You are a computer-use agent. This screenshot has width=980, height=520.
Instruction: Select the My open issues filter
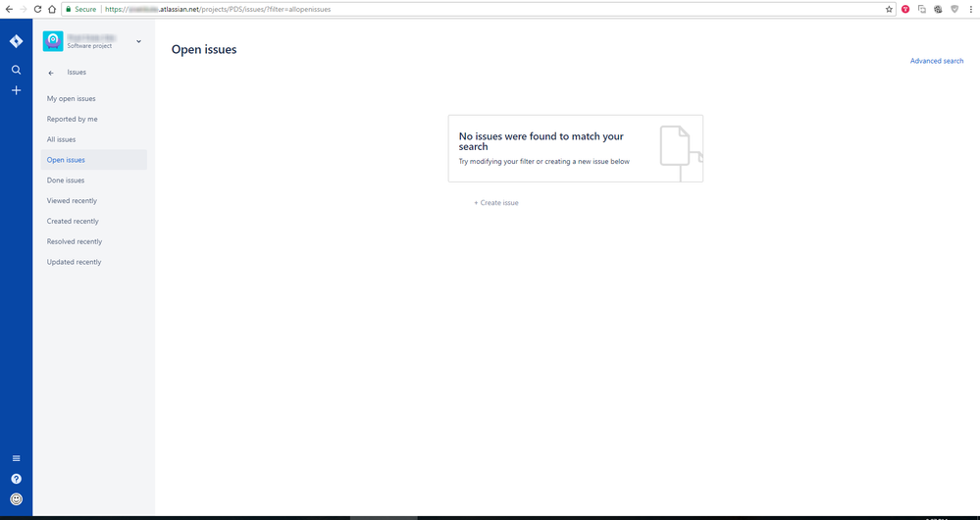[x=94, y=99]
